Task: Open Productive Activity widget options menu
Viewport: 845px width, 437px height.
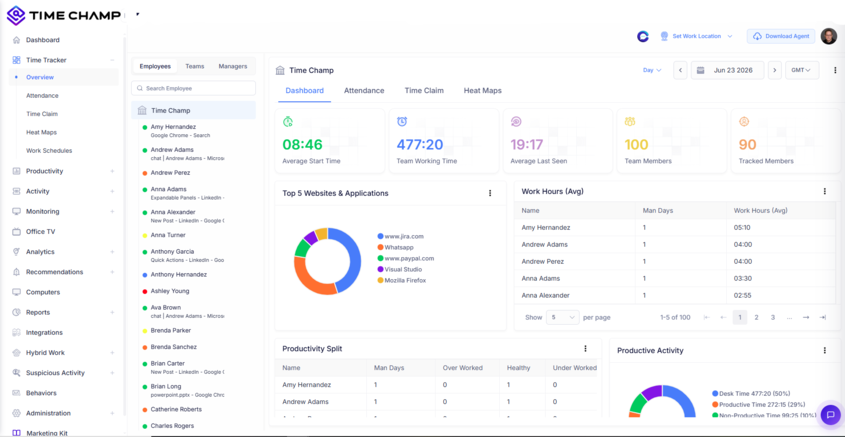Action: (825, 350)
